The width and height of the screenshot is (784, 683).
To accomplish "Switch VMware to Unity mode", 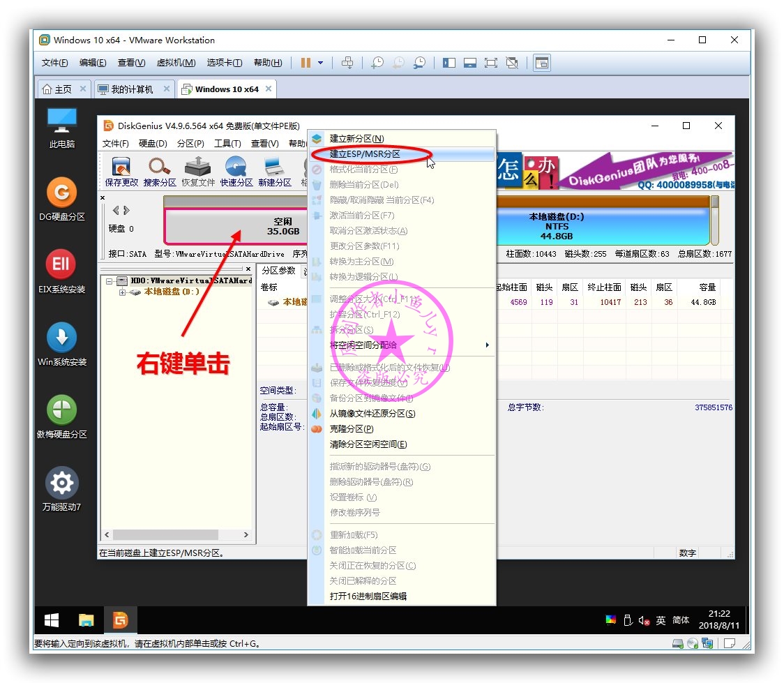I will (x=512, y=63).
